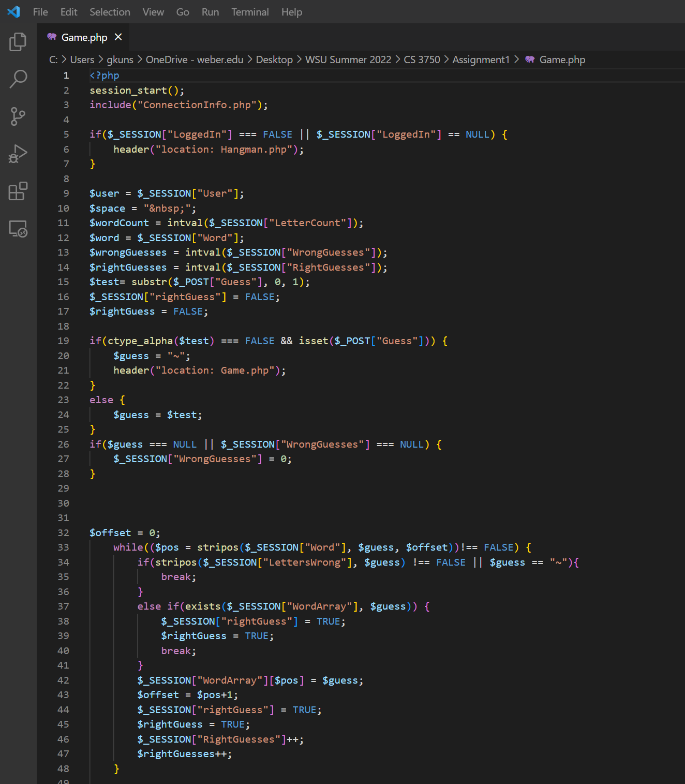The width and height of the screenshot is (685, 784).
Task: Click 'substr' function call on line 15
Action: 149,282
